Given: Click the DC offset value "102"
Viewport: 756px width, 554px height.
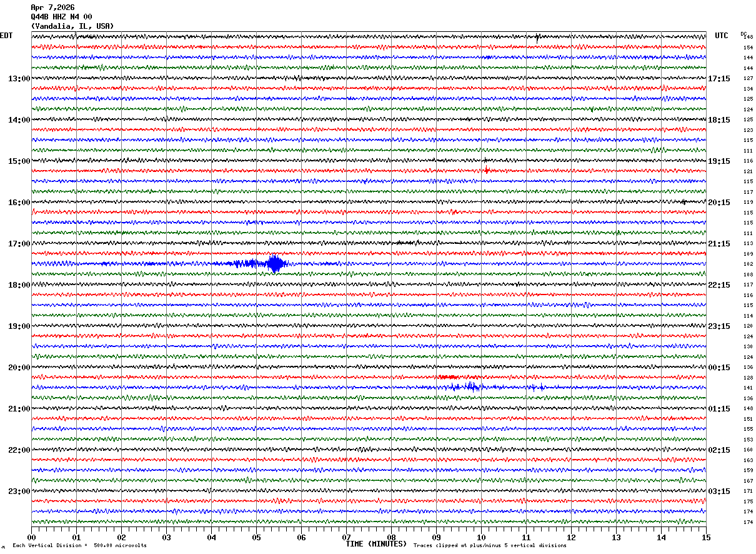Looking at the screenshot, I should pyautogui.click(x=748, y=264).
